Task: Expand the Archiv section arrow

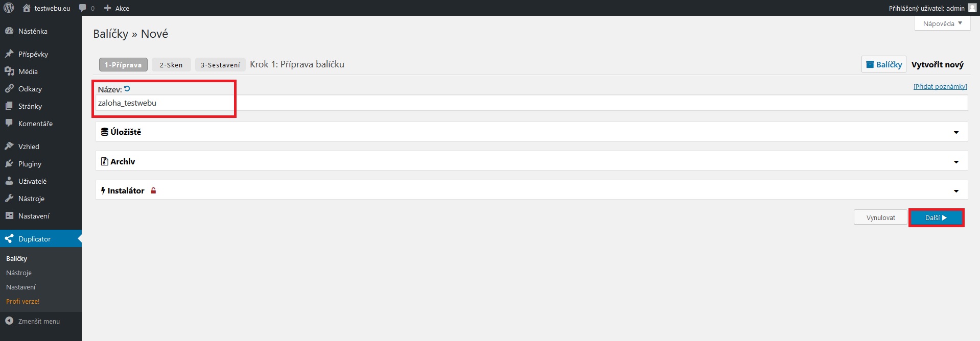Action: coord(956,162)
